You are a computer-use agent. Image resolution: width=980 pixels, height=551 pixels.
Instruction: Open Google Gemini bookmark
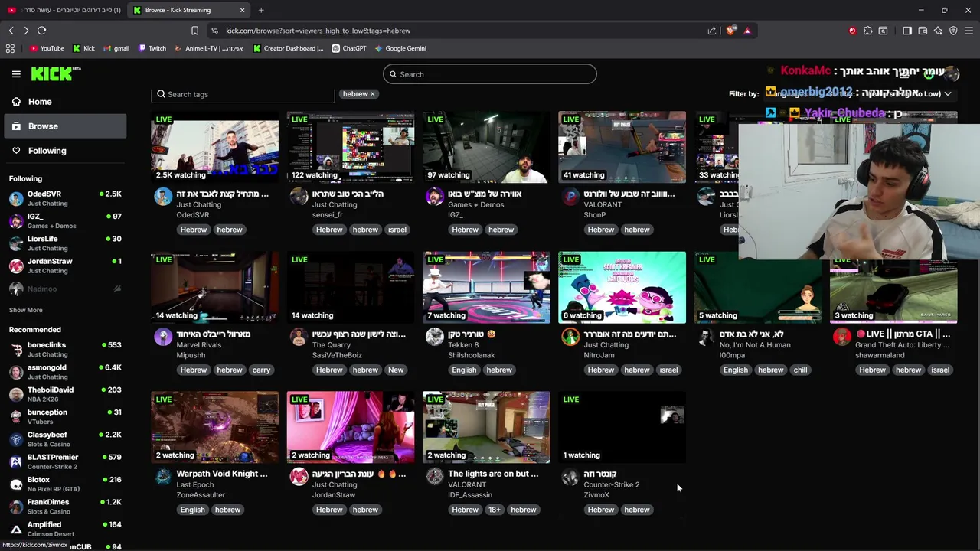coord(400,48)
